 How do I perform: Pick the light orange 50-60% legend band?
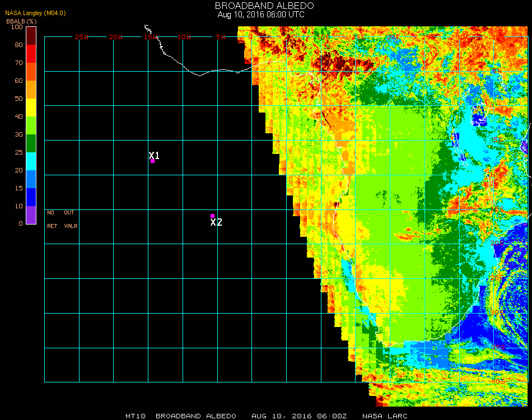[31, 89]
